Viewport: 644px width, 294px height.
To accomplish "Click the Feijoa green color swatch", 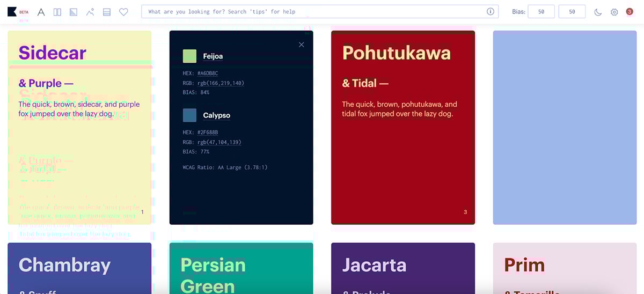I will [189, 56].
